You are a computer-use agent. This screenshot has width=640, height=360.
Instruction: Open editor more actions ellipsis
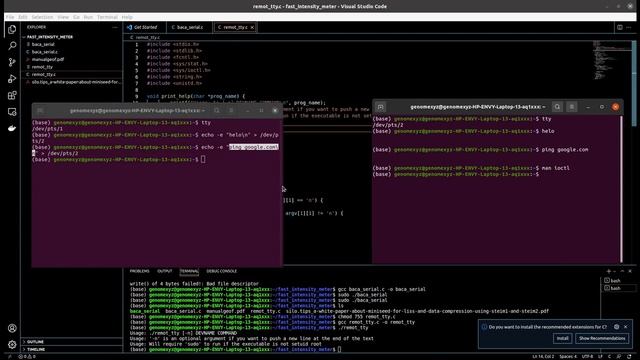629,27
